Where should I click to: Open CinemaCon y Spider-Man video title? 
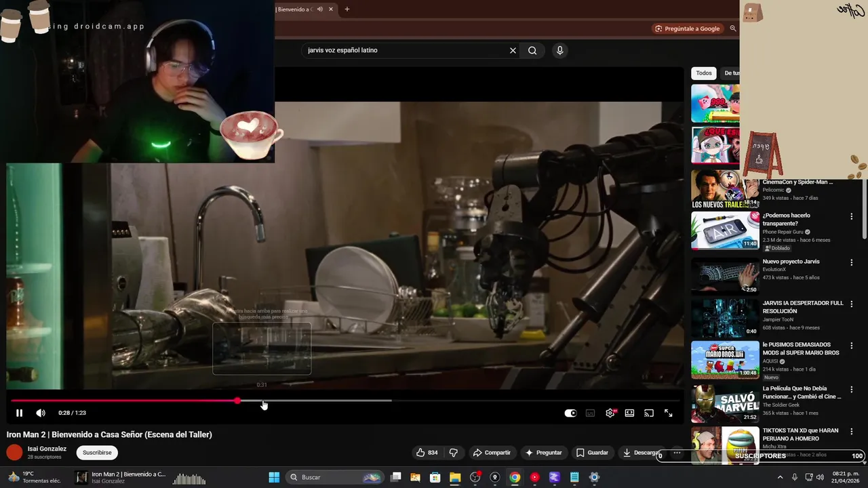[797, 182]
